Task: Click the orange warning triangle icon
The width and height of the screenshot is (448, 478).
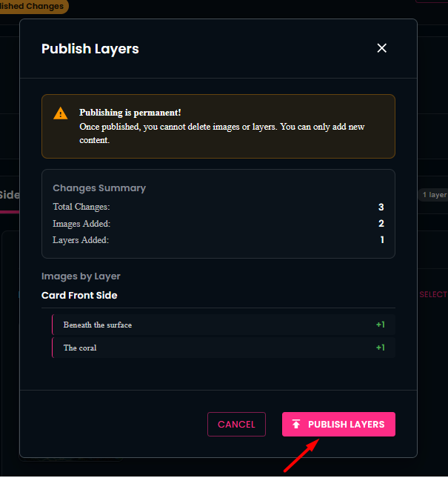Action: click(61, 113)
